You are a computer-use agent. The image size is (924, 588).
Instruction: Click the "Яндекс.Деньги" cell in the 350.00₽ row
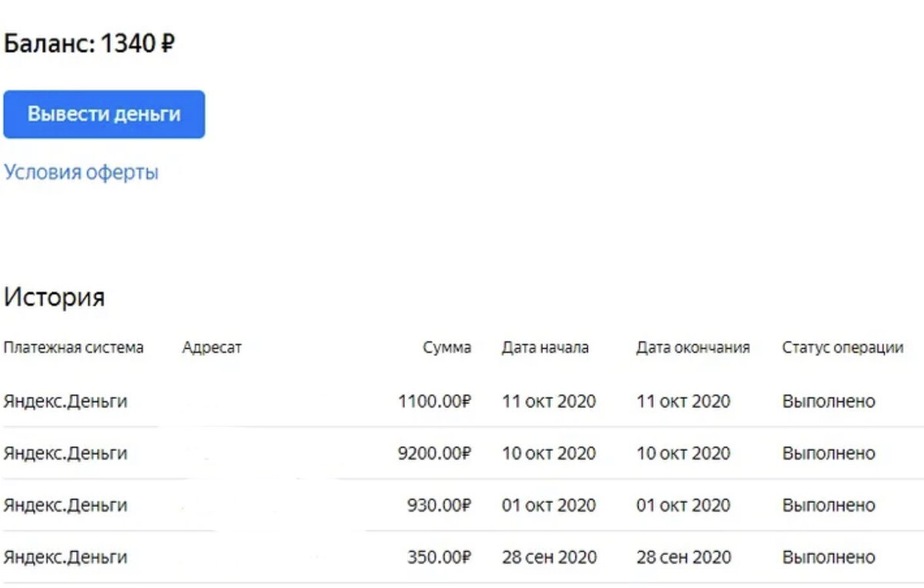click(65, 557)
